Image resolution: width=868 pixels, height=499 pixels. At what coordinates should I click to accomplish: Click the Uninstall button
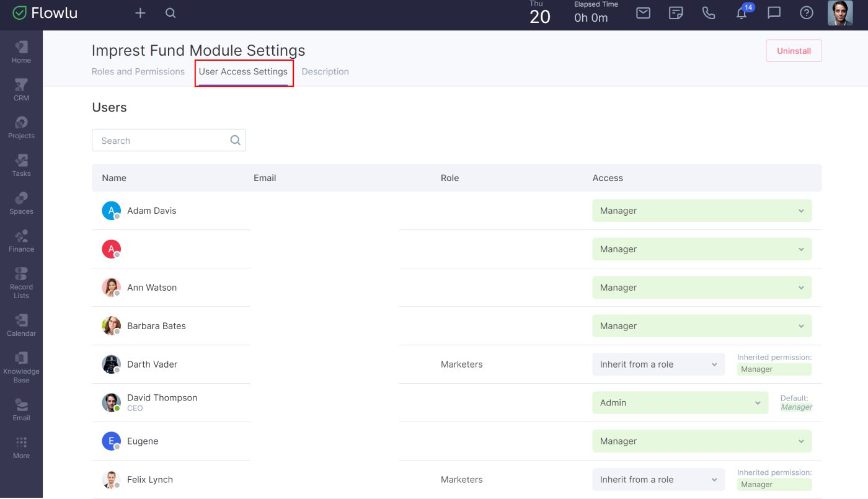click(x=794, y=51)
